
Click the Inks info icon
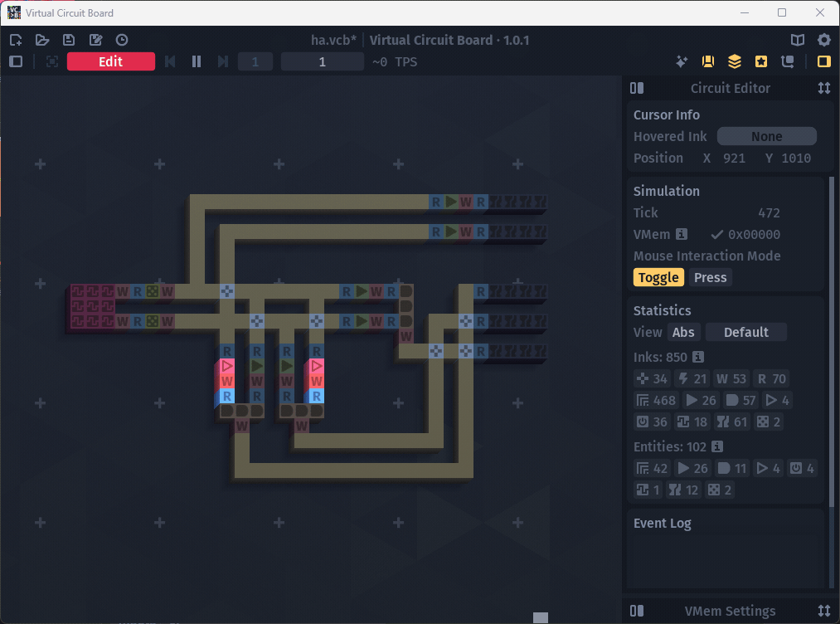(697, 357)
